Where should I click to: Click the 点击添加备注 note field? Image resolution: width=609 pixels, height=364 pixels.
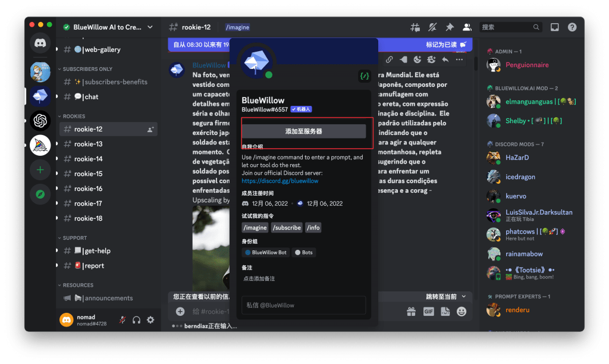point(259,278)
